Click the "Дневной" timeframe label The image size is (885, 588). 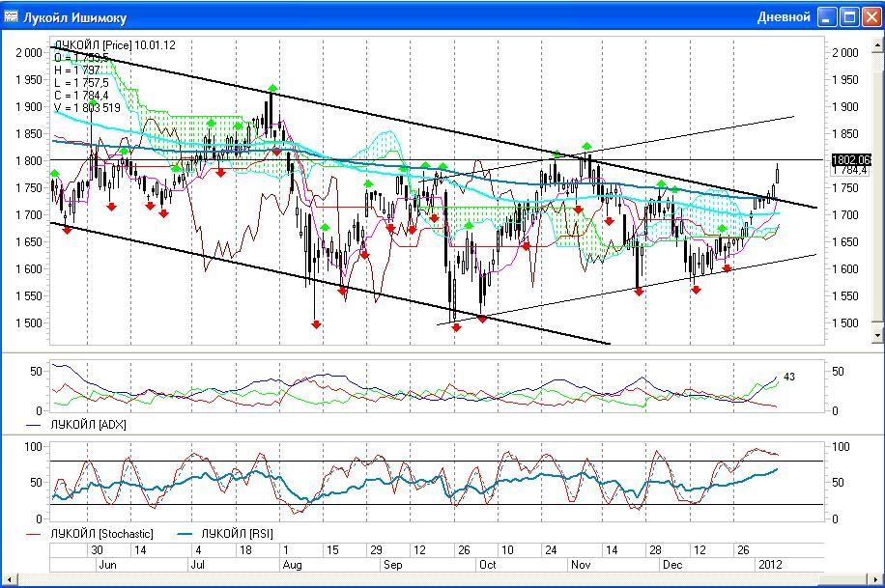(784, 17)
